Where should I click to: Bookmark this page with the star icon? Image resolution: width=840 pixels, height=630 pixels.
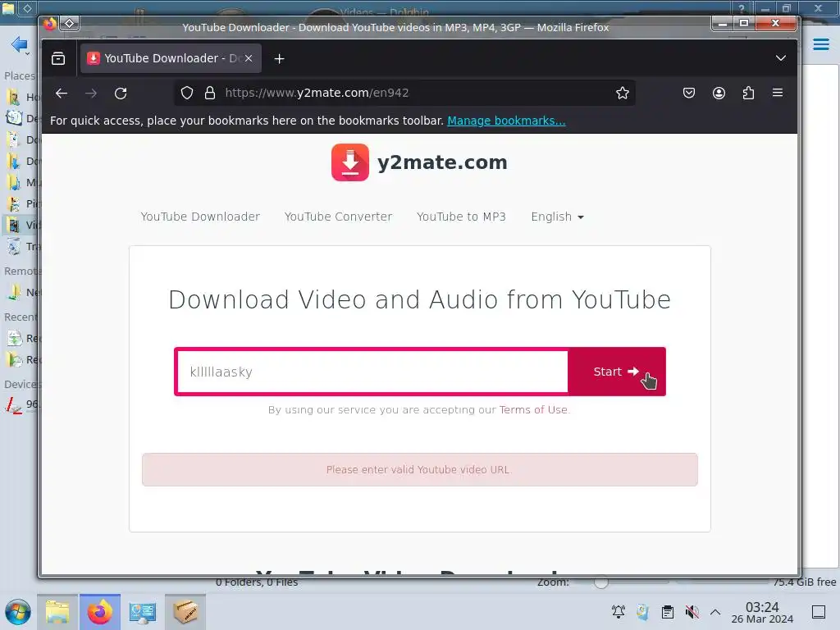(622, 94)
